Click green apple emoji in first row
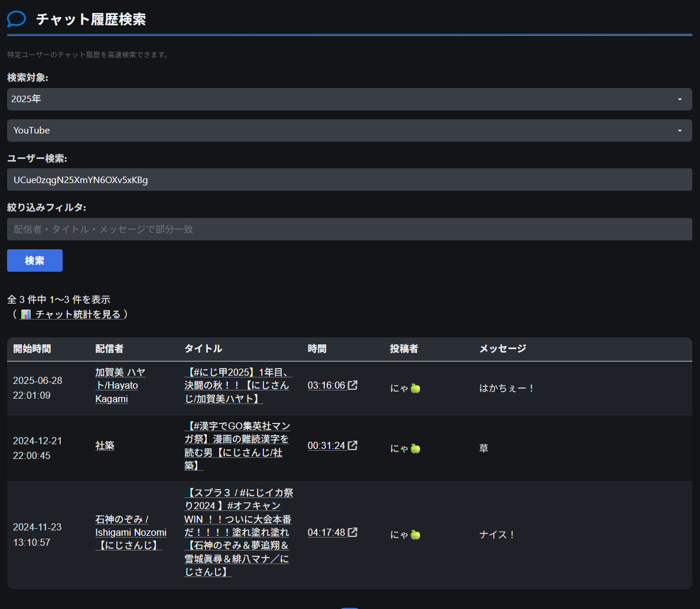The height and width of the screenshot is (609, 700). (415, 388)
